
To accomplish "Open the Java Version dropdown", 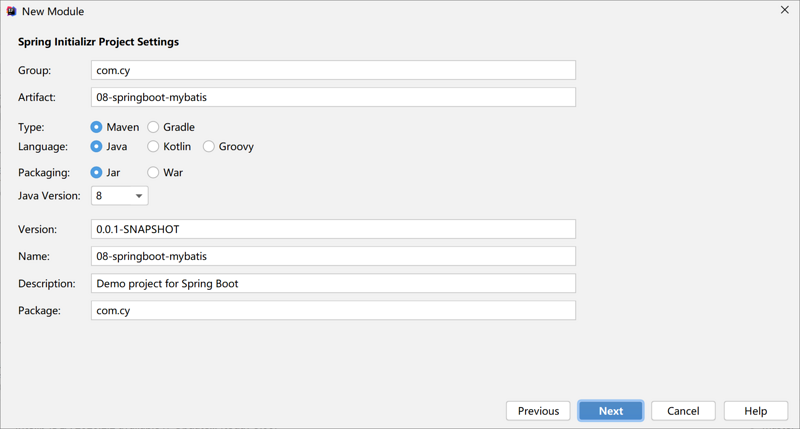I will tap(120, 196).
